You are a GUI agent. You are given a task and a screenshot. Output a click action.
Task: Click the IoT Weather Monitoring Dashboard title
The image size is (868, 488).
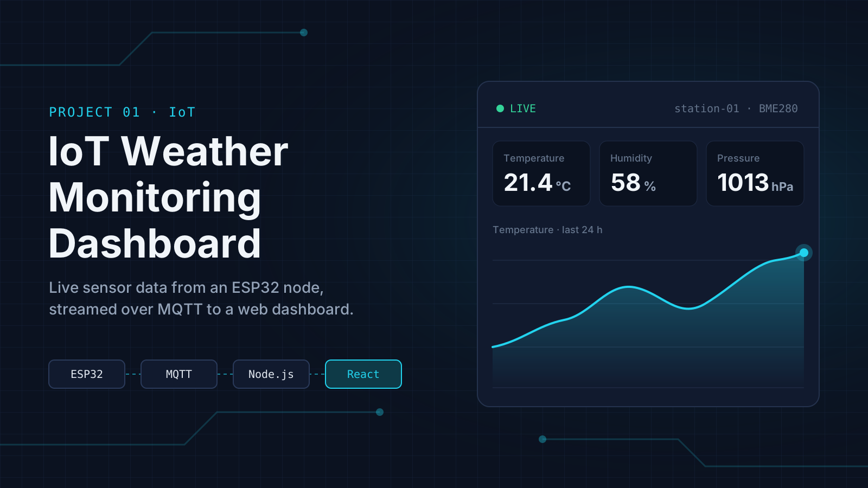[169, 197]
